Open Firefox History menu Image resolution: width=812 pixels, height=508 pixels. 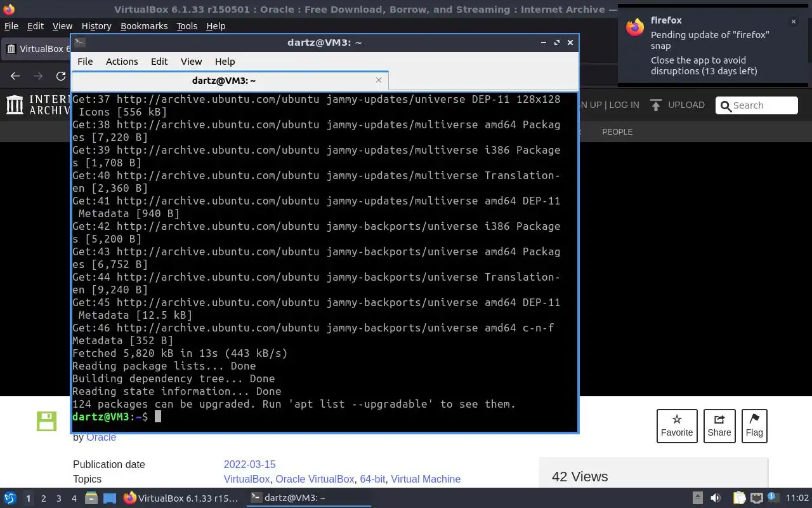(96, 26)
